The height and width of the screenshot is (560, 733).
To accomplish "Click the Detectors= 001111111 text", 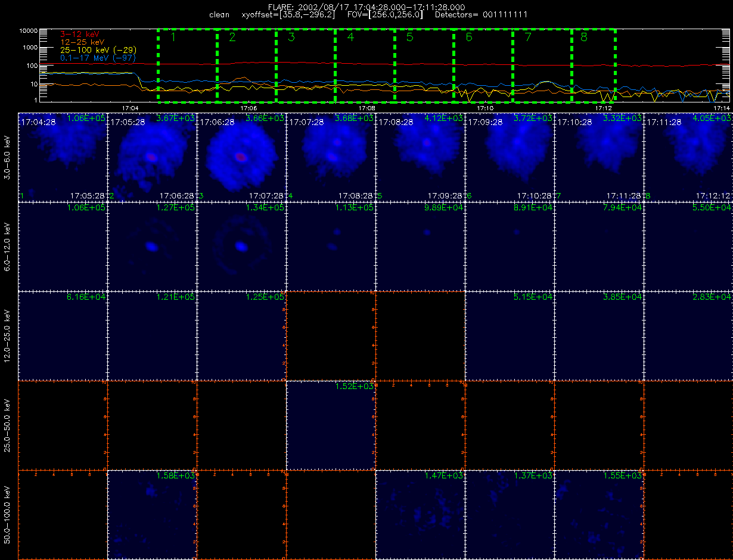I will click(x=482, y=14).
